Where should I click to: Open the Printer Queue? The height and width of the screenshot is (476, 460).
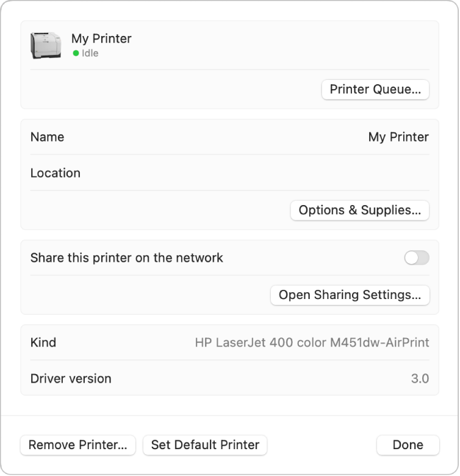tap(375, 90)
